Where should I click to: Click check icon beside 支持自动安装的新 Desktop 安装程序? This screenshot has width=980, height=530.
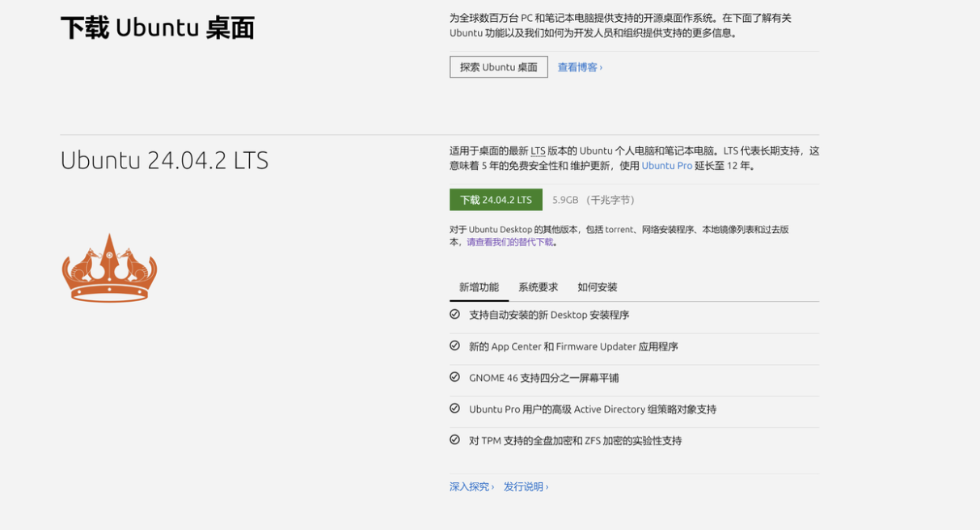pos(454,314)
